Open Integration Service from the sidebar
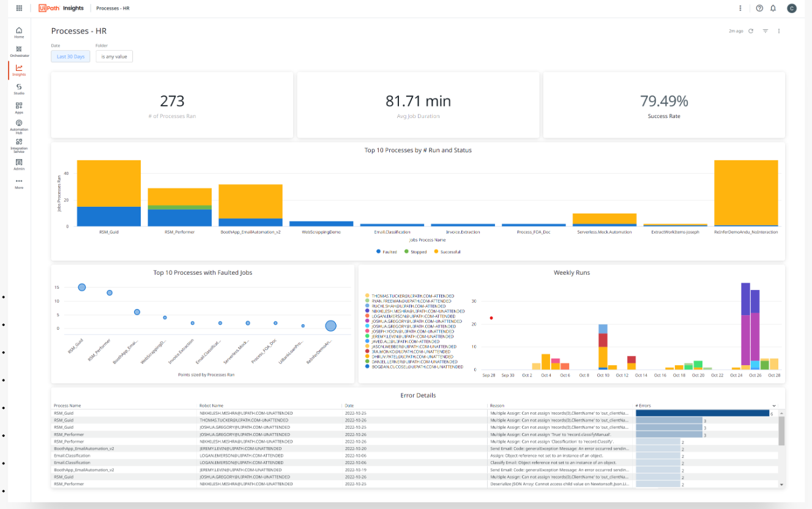Screen dimensions: 812x509 19,146
